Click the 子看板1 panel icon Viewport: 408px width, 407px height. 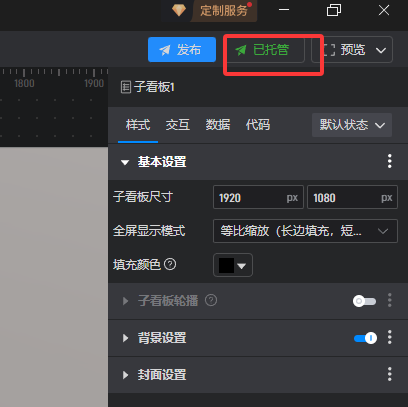pos(126,87)
